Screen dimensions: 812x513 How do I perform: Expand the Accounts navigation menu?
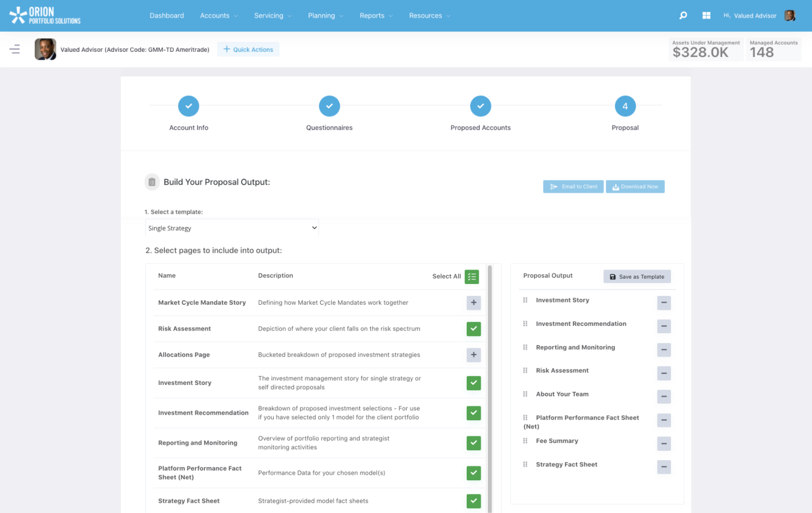coord(219,16)
